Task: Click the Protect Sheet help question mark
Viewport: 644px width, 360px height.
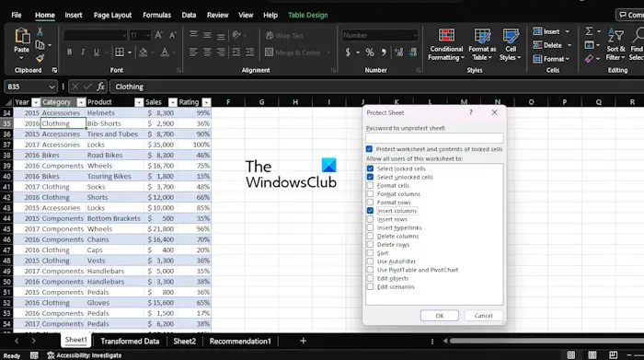Action: pyautogui.click(x=471, y=112)
